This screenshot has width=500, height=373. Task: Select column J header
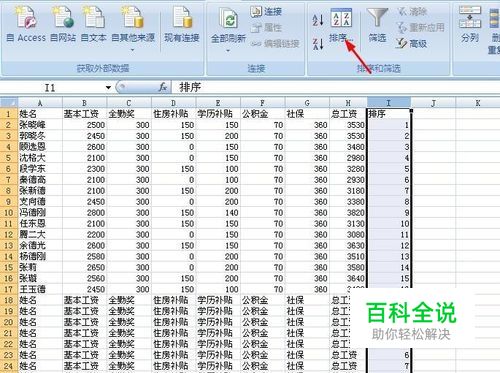[x=433, y=103]
